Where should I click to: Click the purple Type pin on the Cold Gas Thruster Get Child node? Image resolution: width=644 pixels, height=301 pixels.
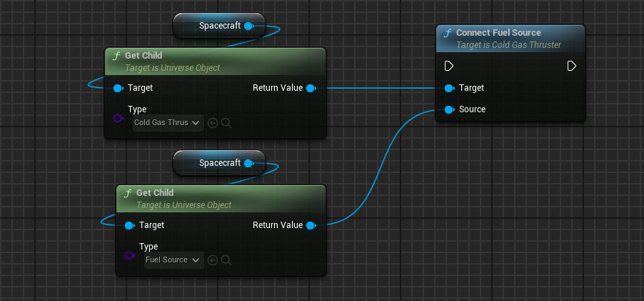pyautogui.click(x=118, y=118)
